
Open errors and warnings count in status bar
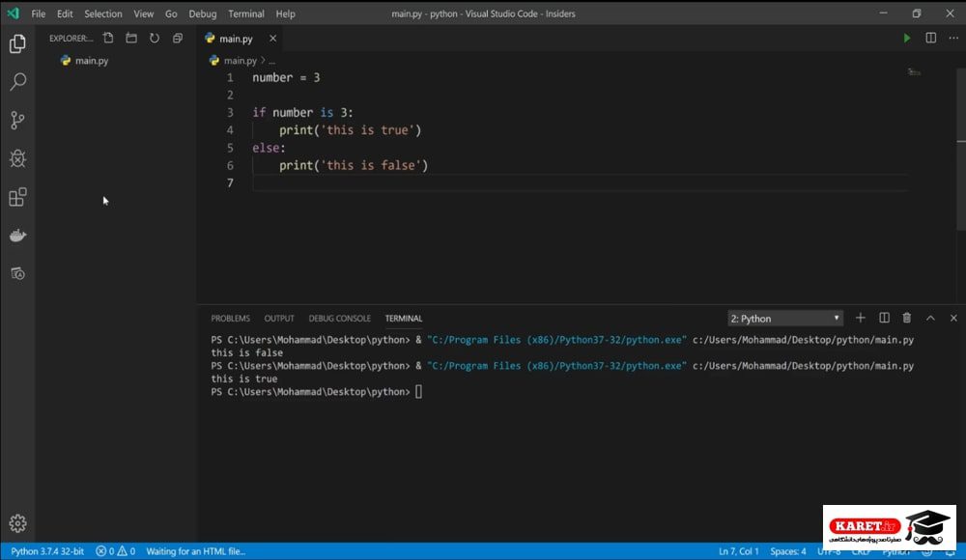pos(115,551)
